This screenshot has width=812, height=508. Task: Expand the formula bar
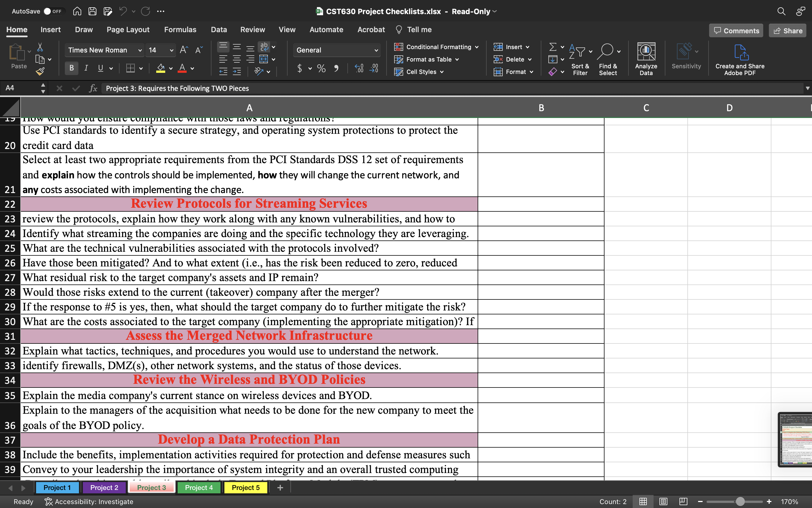point(807,88)
